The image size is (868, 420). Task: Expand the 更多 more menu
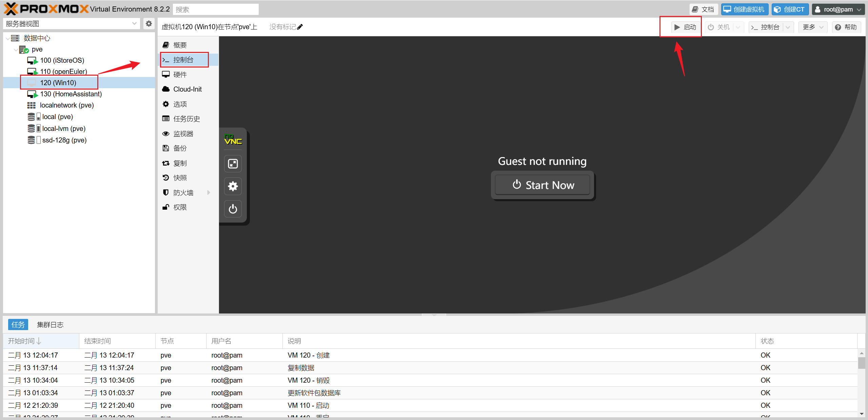(813, 27)
